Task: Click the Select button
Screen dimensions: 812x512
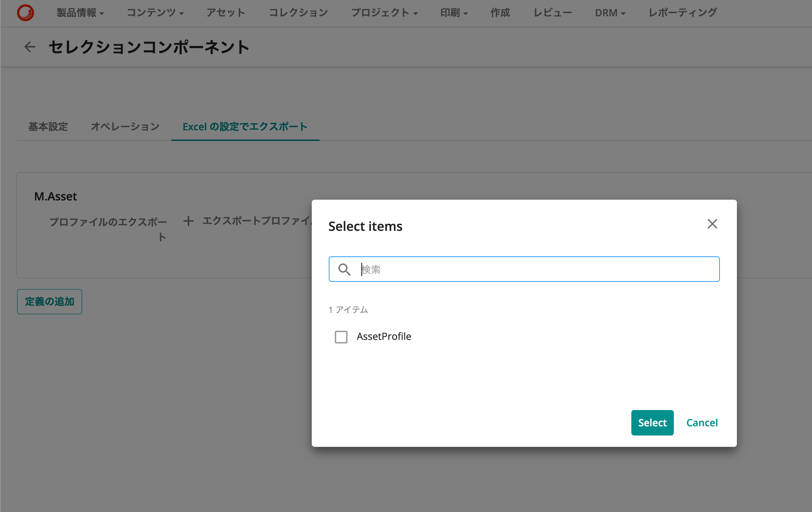Action: pos(652,422)
